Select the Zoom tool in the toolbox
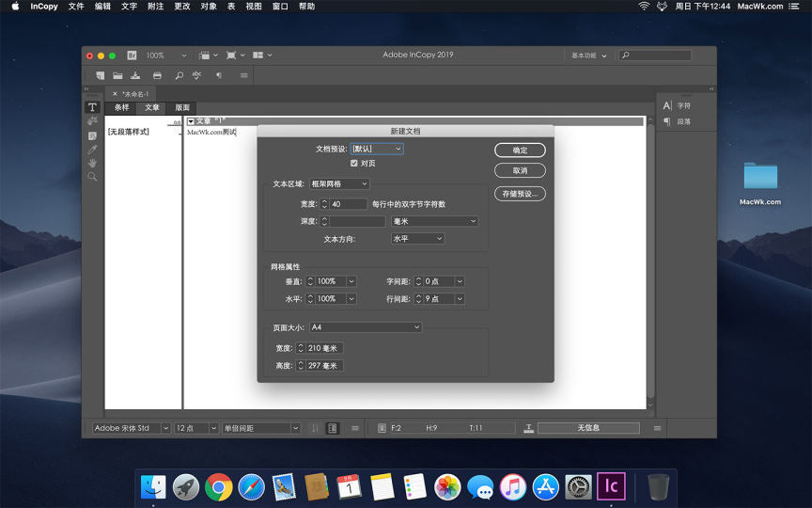The width and height of the screenshot is (812, 508). tap(92, 177)
